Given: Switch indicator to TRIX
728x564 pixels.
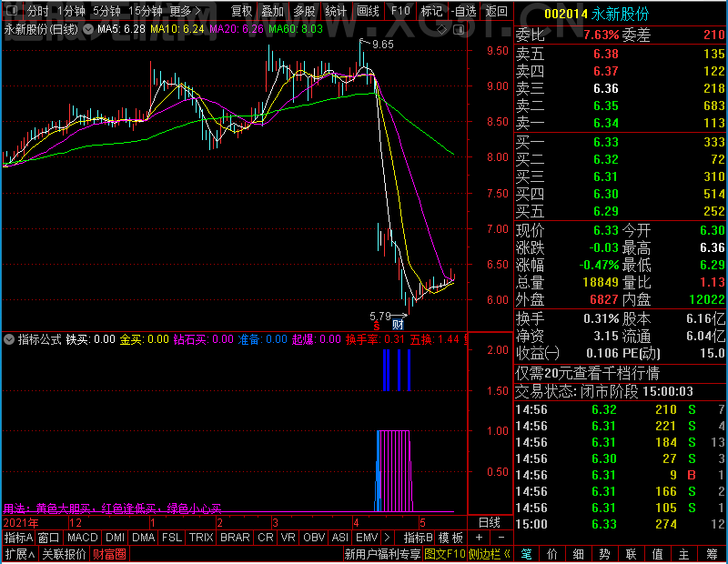Looking at the screenshot, I should coord(201,538).
